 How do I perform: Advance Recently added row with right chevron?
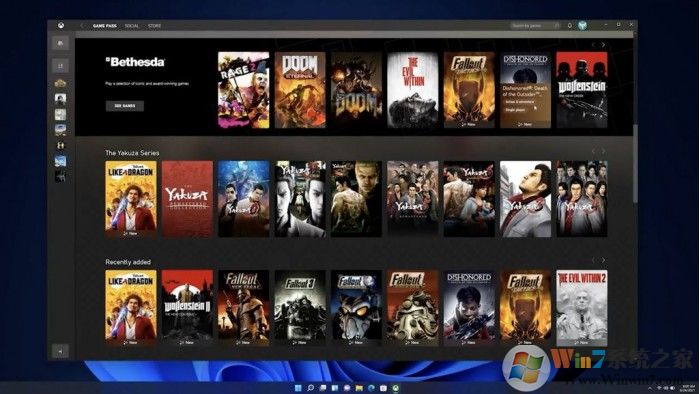pos(603,260)
